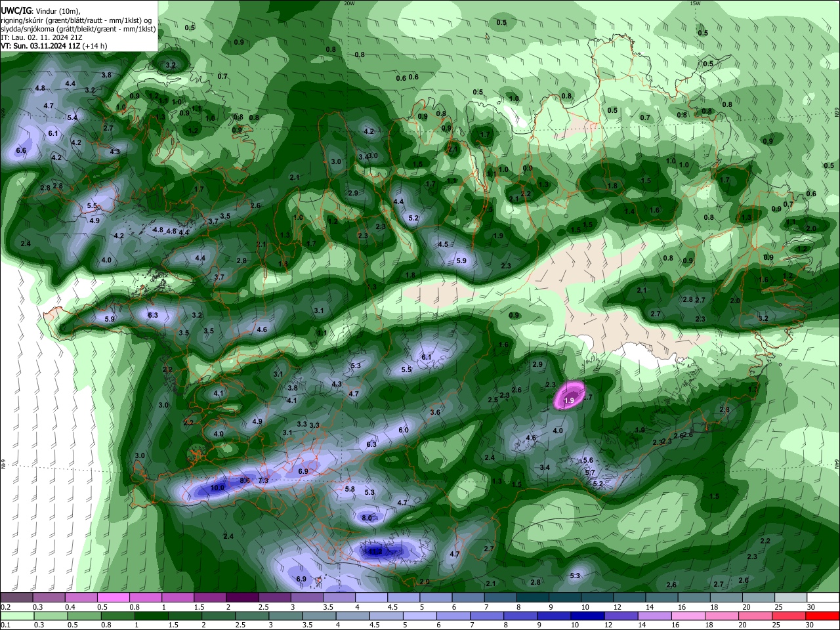Click the '5.4' value in the northwest area
The width and height of the screenshot is (840, 630).
72,117
